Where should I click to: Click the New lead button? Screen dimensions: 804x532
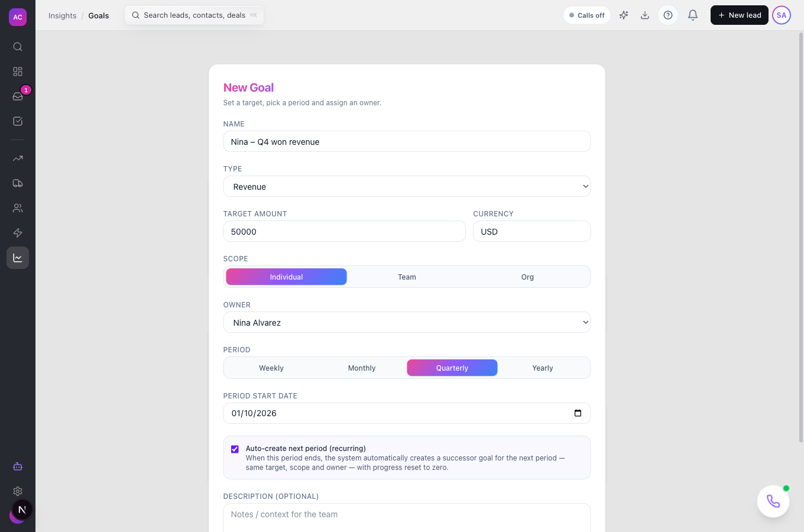(x=740, y=15)
